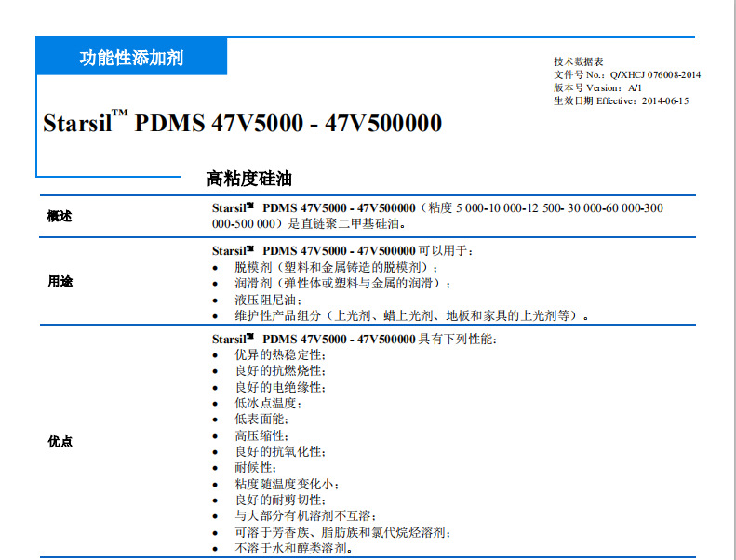736x560 pixels.
Task: Click the bullet "润滑剂（弹性体或塑料与金属的润滑）"
Action: 341,284
